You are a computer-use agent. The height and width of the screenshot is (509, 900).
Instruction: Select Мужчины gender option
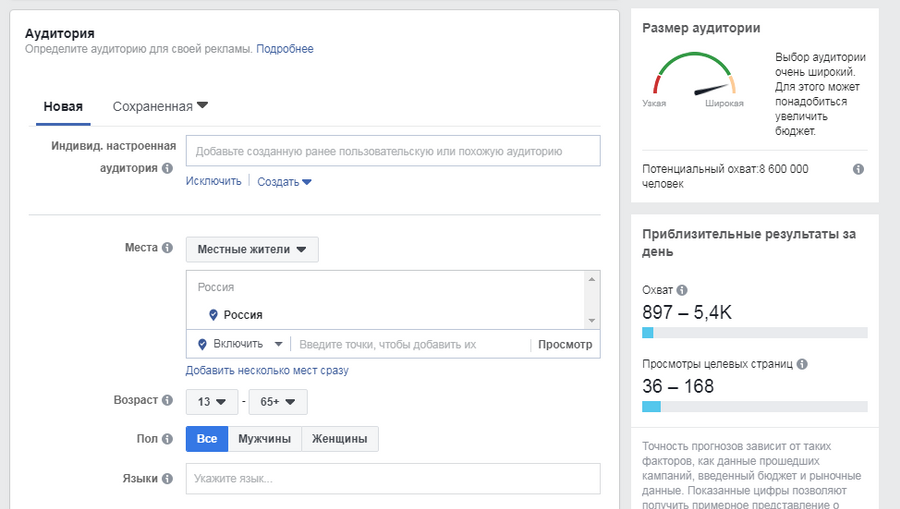pyautogui.click(x=265, y=439)
